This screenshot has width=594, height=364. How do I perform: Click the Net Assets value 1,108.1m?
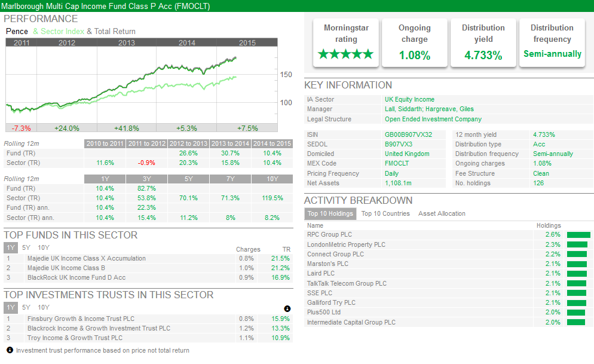click(x=398, y=183)
